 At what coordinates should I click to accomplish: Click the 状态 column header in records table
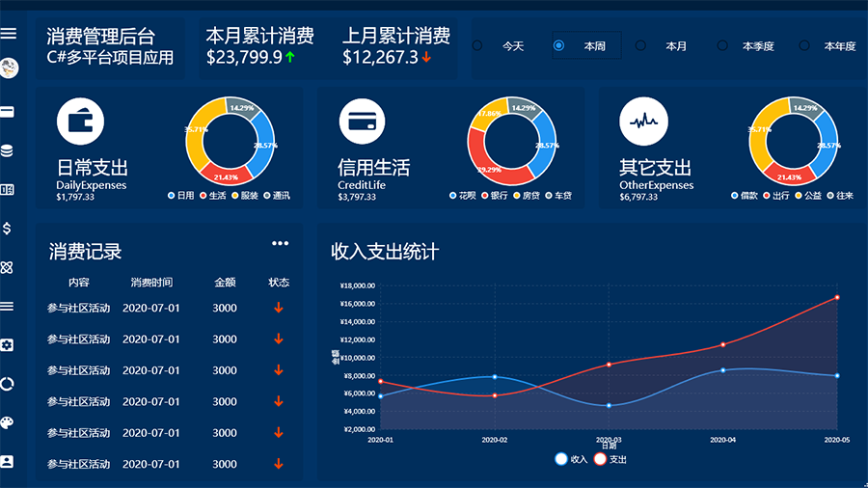279,283
